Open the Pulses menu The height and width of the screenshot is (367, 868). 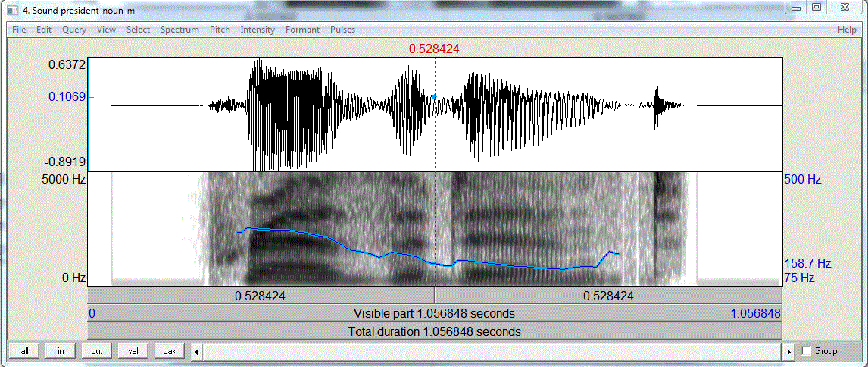click(x=342, y=30)
